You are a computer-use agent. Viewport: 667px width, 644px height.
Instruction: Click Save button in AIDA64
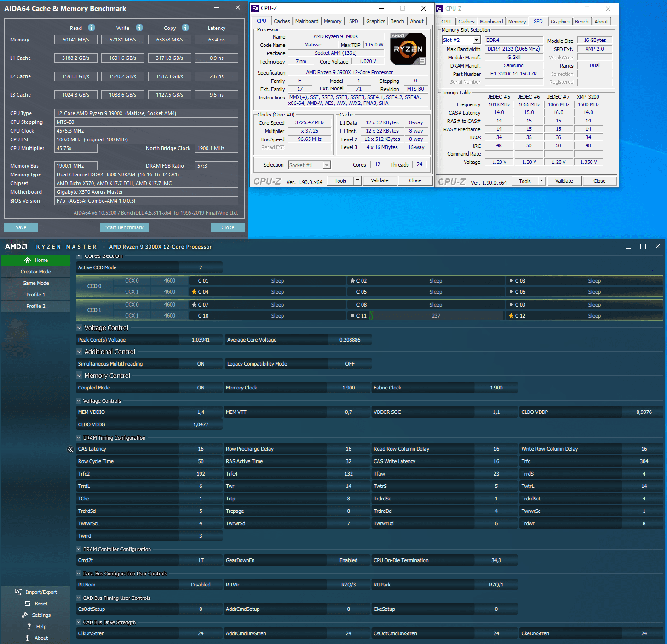(21, 227)
